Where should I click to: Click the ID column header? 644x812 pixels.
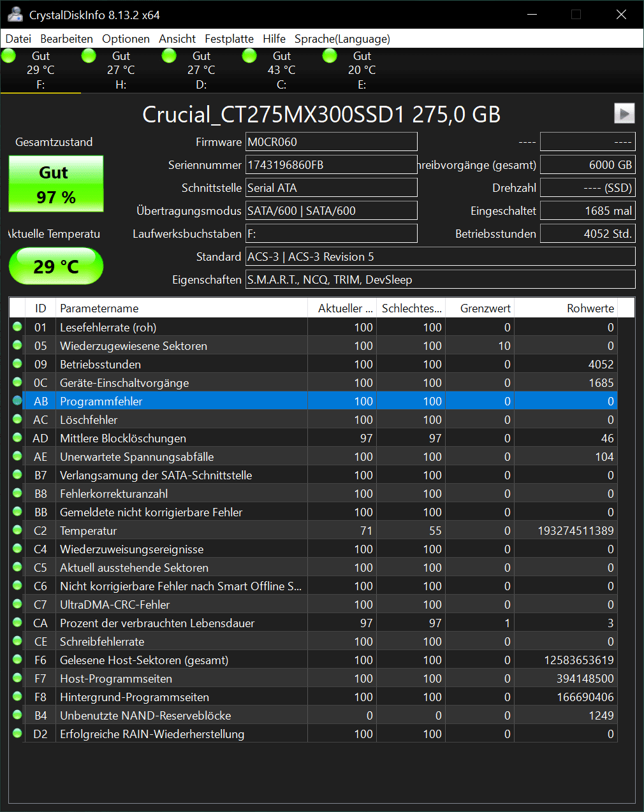coord(40,308)
